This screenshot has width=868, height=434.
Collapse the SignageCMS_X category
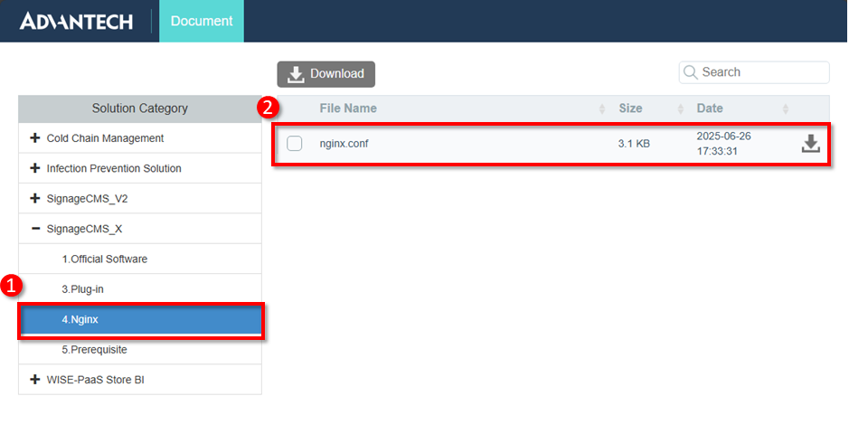(x=35, y=229)
